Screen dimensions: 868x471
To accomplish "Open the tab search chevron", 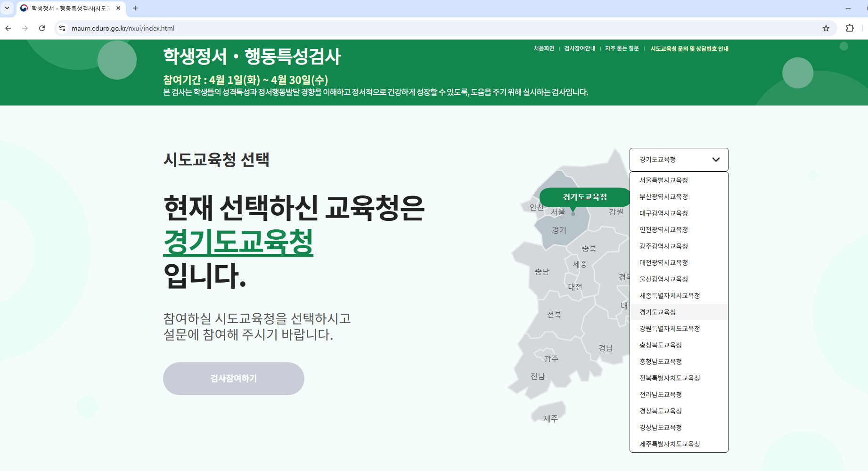I will coord(7,8).
